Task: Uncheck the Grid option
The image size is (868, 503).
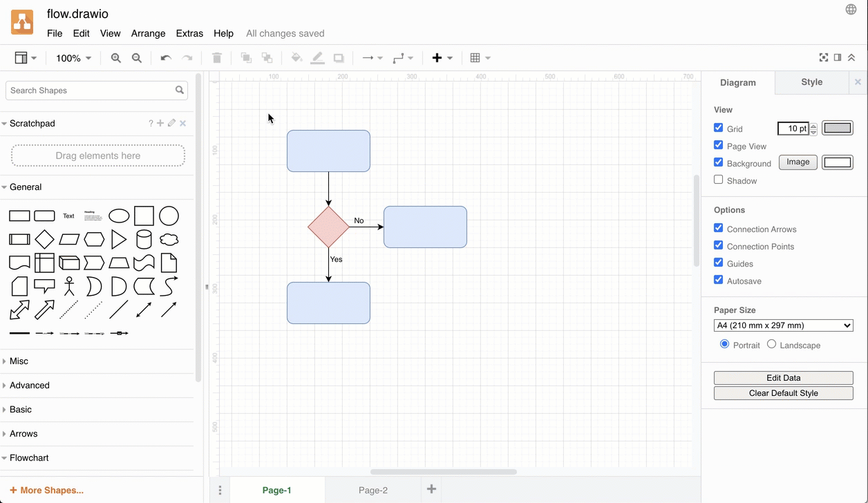Action: tap(719, 129)
